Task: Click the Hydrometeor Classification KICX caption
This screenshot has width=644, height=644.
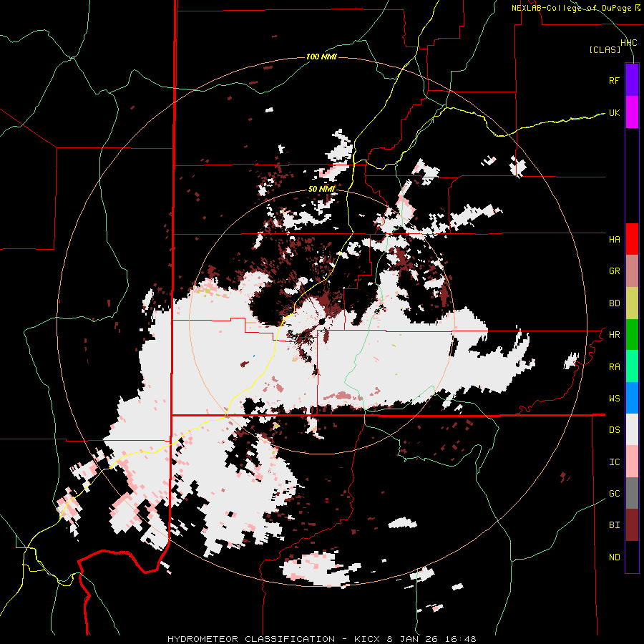Action: click(x=321, y=639)
